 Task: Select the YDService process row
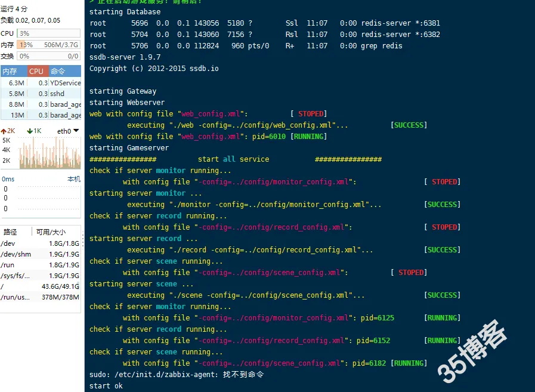[41, 82]
